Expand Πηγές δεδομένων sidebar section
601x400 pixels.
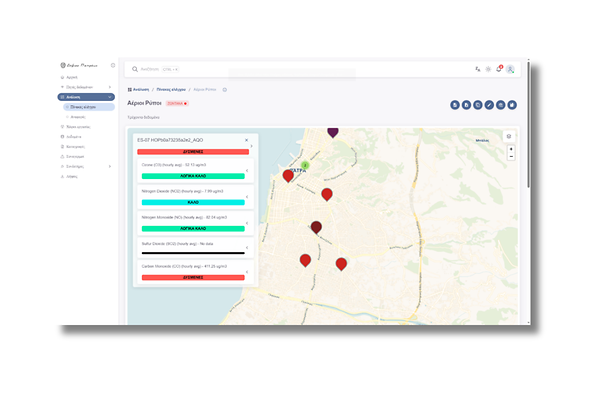86,87
